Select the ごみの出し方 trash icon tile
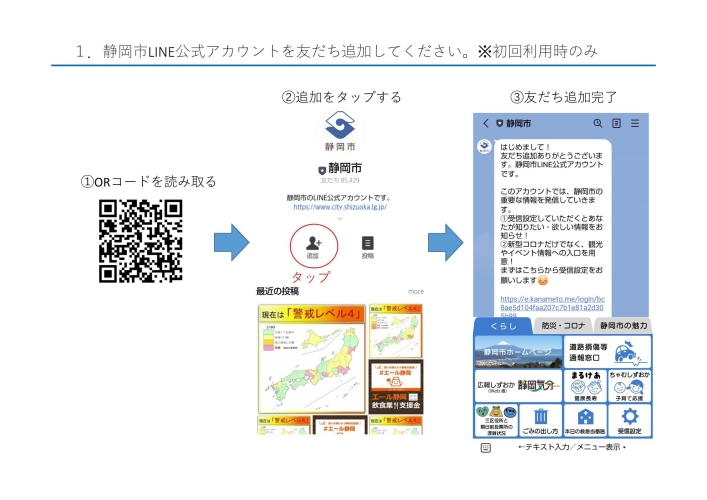Screen dimensions: 707x500 pyautogui.click(x=541, y=420)
